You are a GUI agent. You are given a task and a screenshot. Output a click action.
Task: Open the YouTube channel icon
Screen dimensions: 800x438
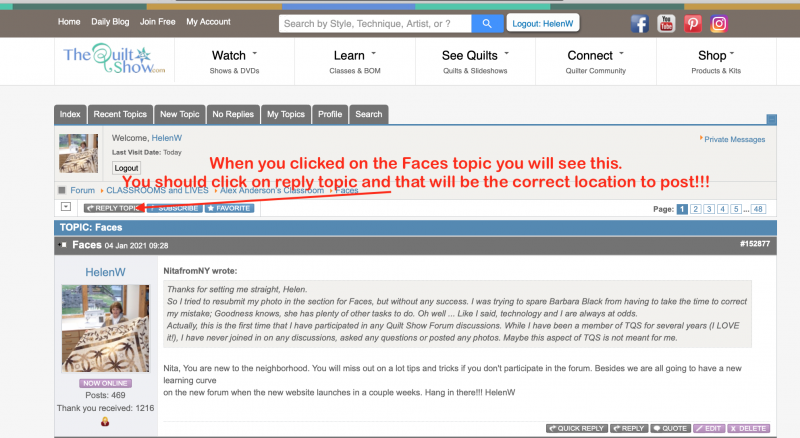click(x=666, y=23)
